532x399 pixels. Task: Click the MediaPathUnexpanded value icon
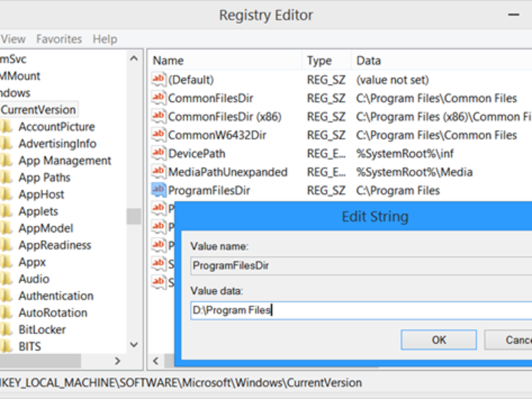[158, 172]
